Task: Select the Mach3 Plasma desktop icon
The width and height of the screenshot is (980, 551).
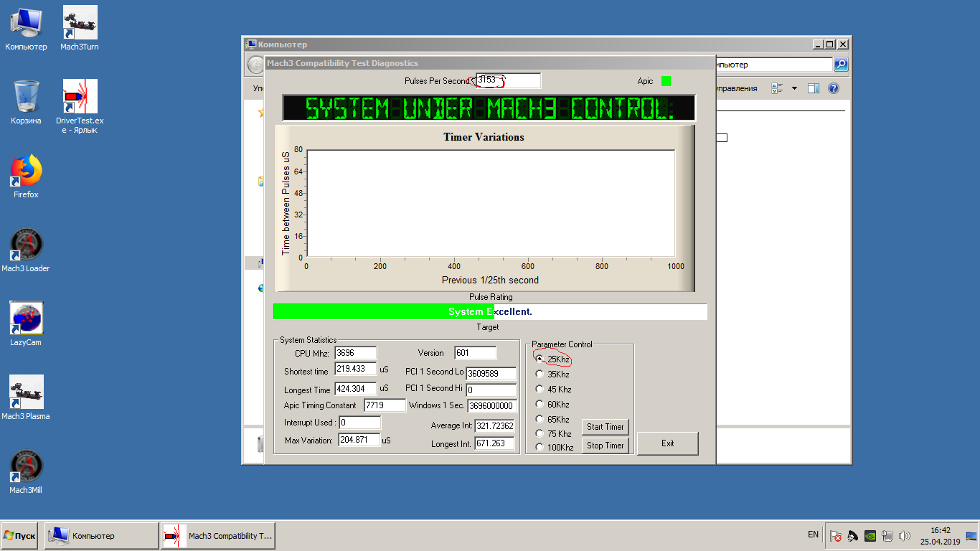Action: click(x=26, y=398)
